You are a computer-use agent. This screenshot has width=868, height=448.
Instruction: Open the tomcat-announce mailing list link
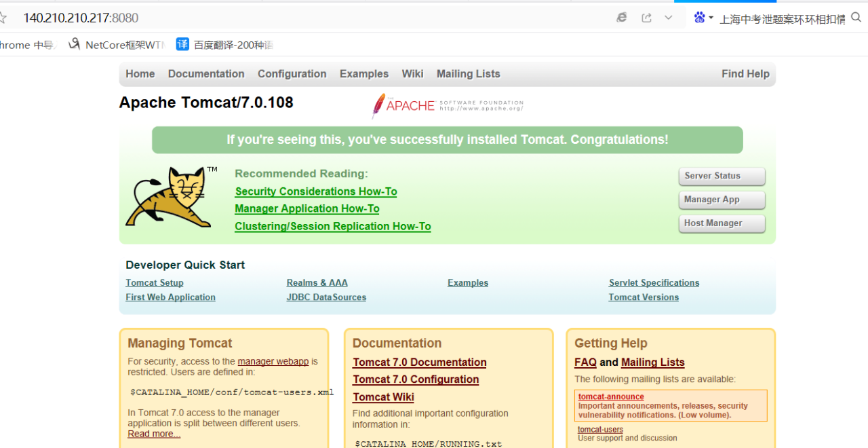tap(611, 397)
